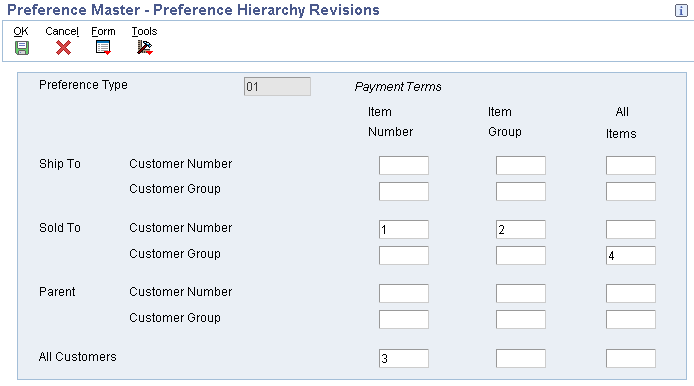Open the Tools hammer icon
This screenshot has height=386, width=694.
[144, 48]
